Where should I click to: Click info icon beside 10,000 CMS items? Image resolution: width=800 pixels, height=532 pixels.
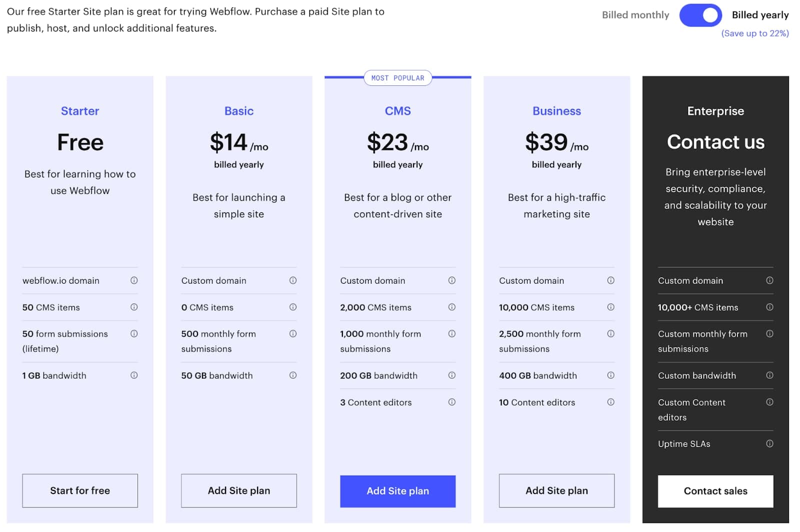coord(610,307)
